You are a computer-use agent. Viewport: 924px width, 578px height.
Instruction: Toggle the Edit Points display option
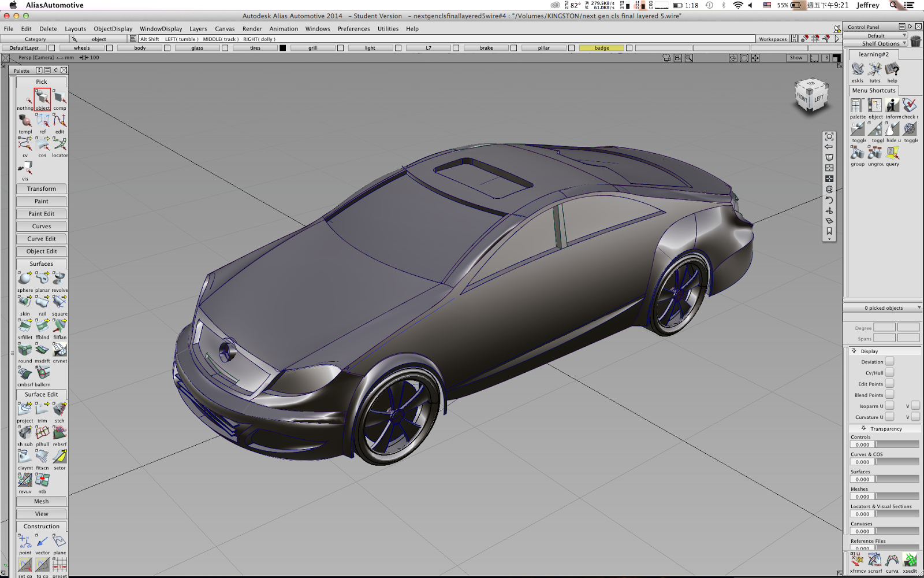click(889, 383)
